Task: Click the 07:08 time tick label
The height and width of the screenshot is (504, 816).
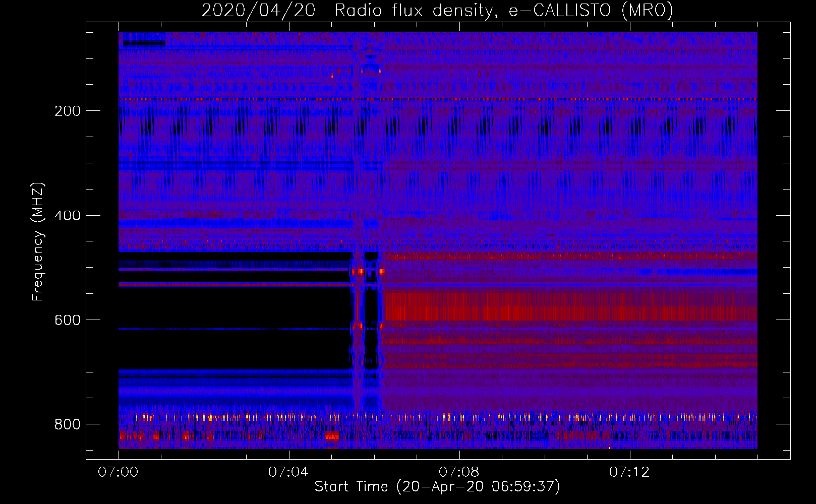Action: click(x=459, y=472)
